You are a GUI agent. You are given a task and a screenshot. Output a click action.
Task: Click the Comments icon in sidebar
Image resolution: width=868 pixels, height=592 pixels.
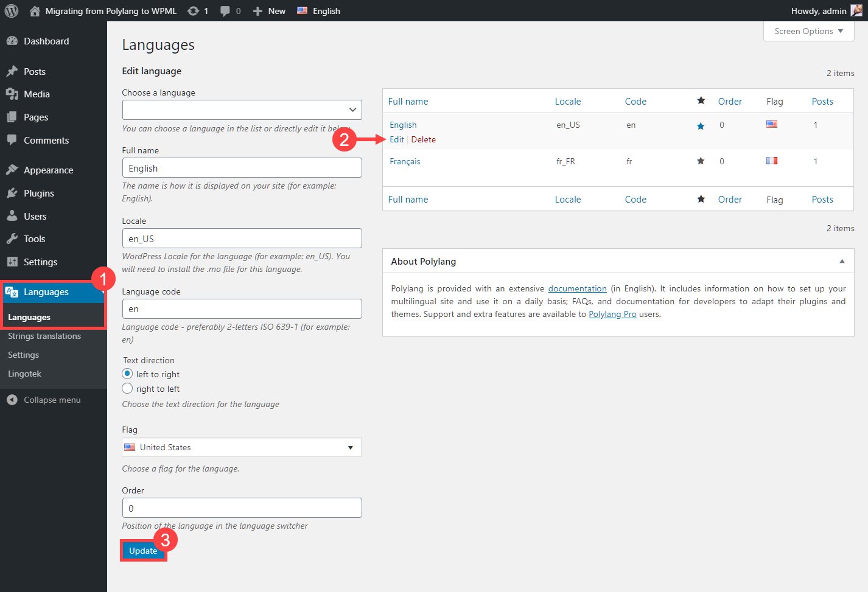coord(12,140)
